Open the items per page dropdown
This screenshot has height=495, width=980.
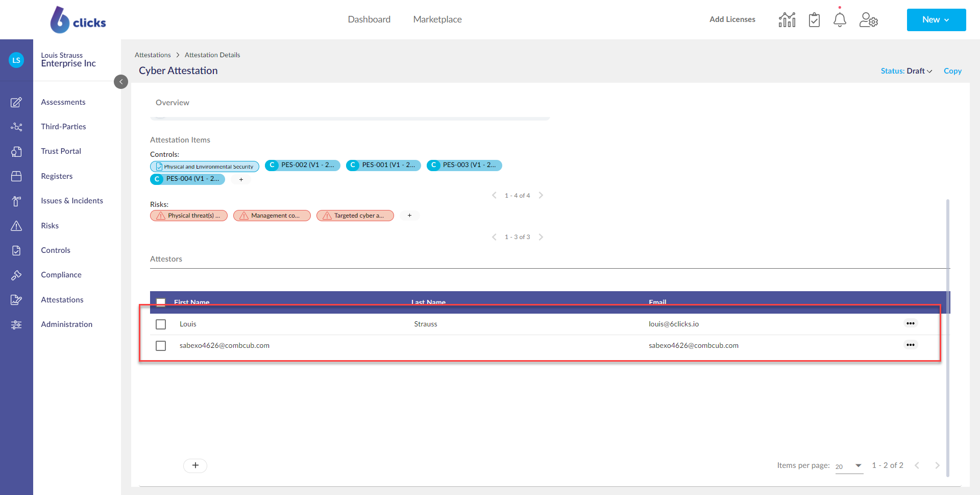click(x=849, y=466)
